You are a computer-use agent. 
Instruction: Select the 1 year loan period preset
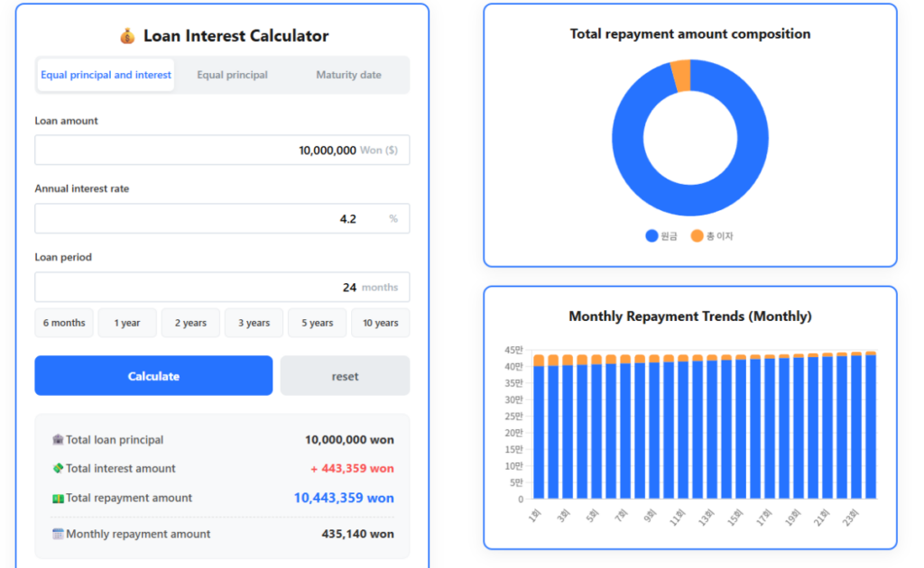tap(127, 323)
